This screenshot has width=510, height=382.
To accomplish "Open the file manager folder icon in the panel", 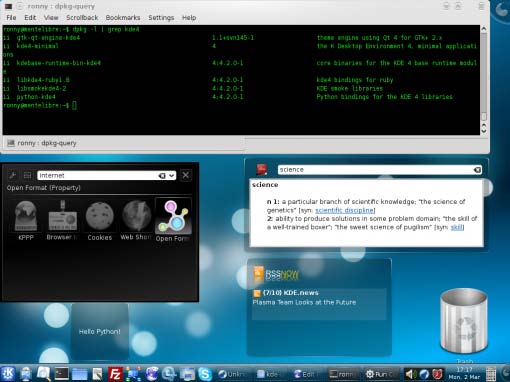I will [80, 374].
